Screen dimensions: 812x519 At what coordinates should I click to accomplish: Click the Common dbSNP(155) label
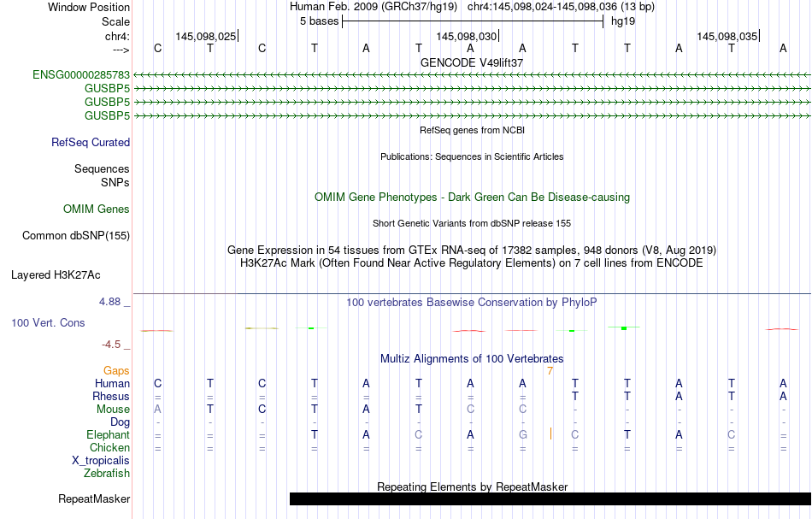(75, 236)
